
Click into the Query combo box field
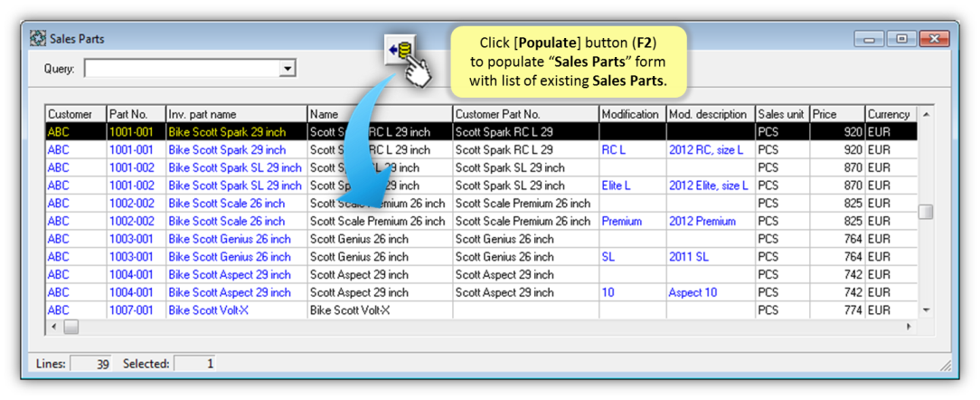[x=182, y=68]
